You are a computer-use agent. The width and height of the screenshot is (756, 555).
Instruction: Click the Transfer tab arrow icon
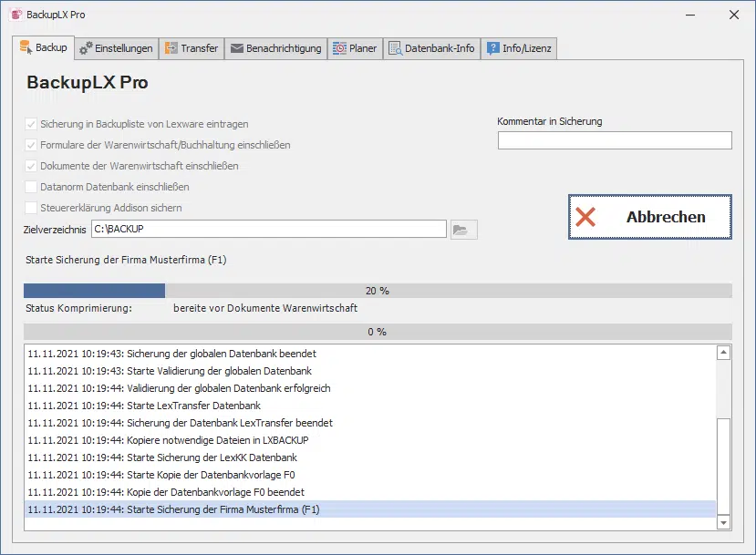coord(171,48)
